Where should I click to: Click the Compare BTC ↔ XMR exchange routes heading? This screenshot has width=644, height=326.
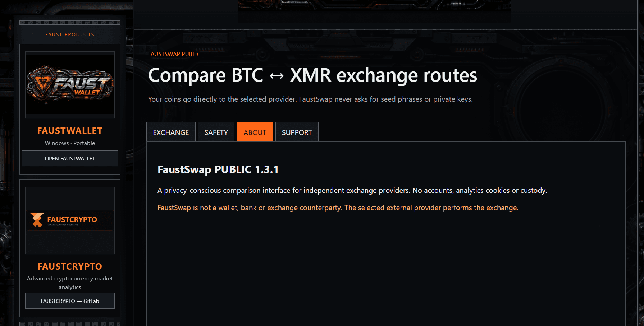pos(312,75)
